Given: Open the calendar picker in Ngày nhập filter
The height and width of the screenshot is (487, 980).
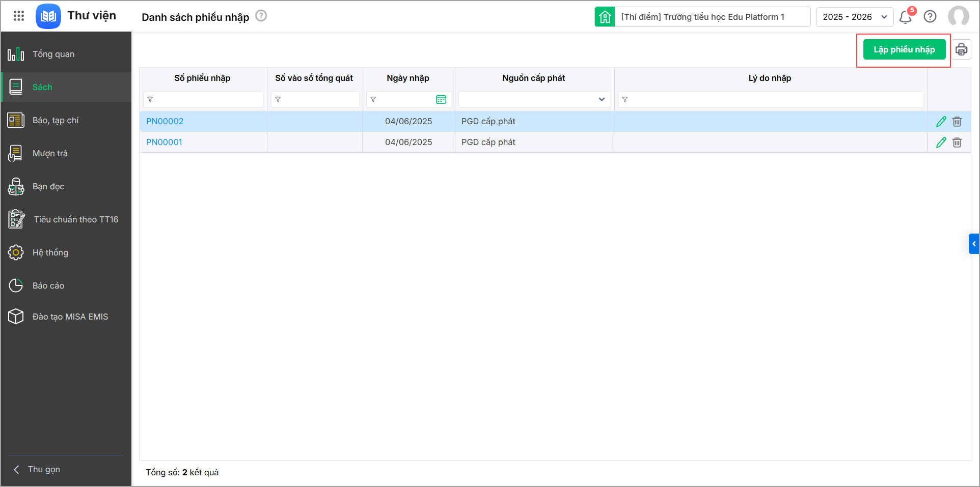Looking at the screenshot, I should pos(441,100).
